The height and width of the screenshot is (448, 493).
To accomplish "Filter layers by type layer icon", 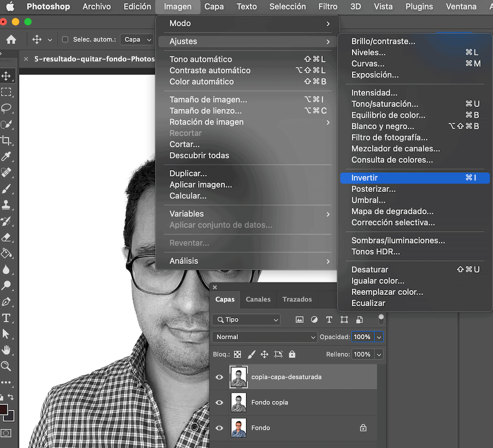I will (x=329, y=320).
